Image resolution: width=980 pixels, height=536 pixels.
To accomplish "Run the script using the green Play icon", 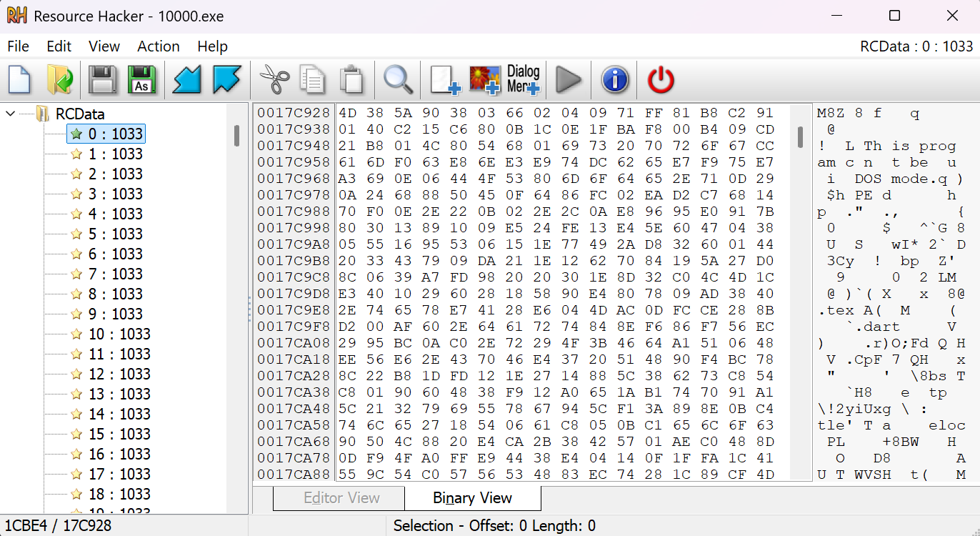I will coord(568,80).
